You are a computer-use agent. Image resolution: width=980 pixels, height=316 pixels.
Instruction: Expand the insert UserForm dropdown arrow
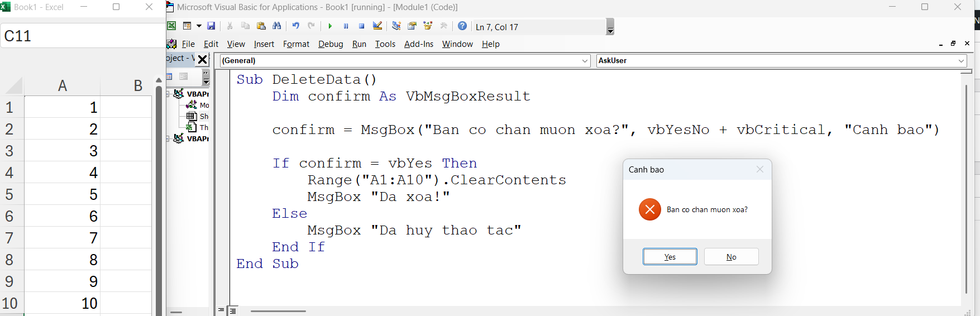point(199,26)
